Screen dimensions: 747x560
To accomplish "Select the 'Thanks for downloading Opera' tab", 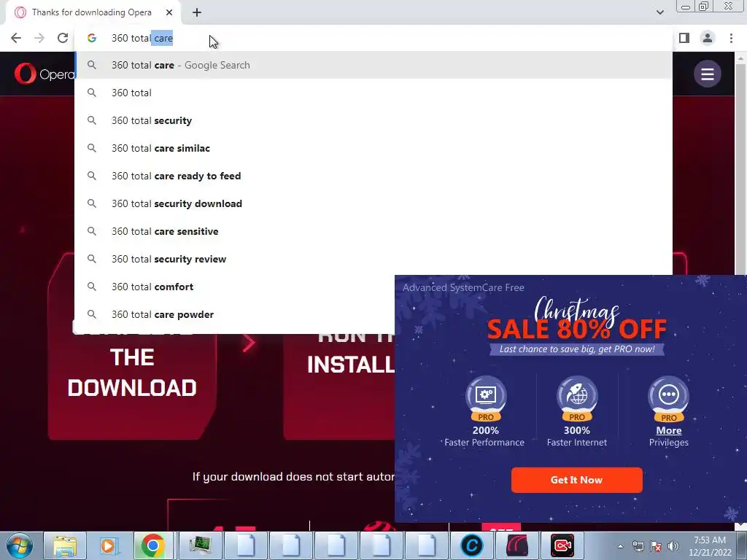I will pyautogui.click(x=93, y=13).
